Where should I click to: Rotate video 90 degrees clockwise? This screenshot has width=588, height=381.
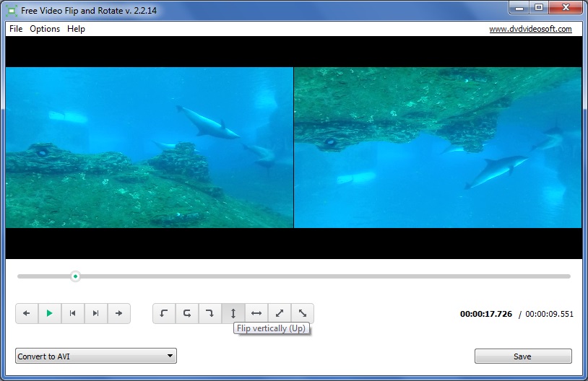[210, 313]
